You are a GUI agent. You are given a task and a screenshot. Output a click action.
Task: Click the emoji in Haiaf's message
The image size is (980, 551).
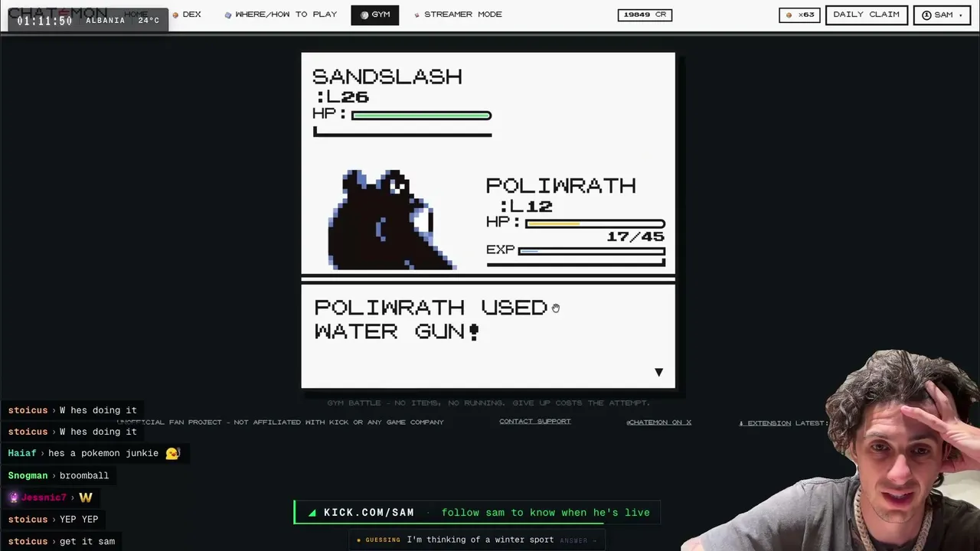tap(172, 453)
